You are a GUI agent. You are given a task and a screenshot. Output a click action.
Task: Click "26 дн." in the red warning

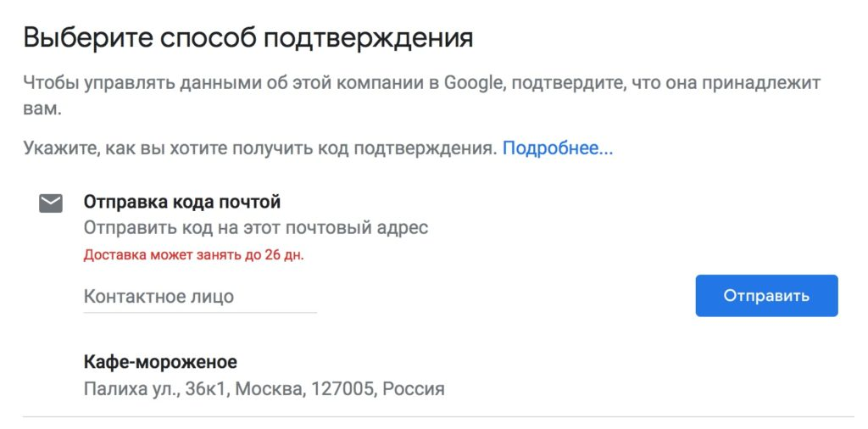click(284, 255)
